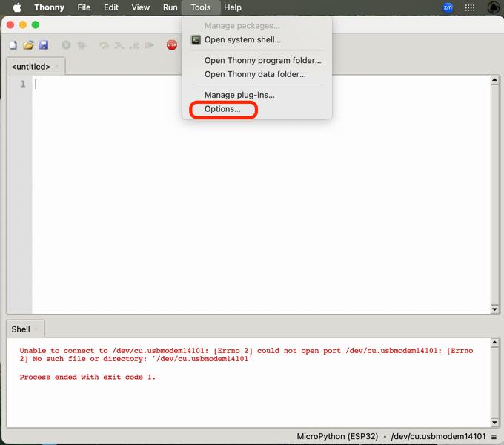Place cursor in code editor line 1
The image size is (504, 445).
pyautogui.click(x=261, y=85)
